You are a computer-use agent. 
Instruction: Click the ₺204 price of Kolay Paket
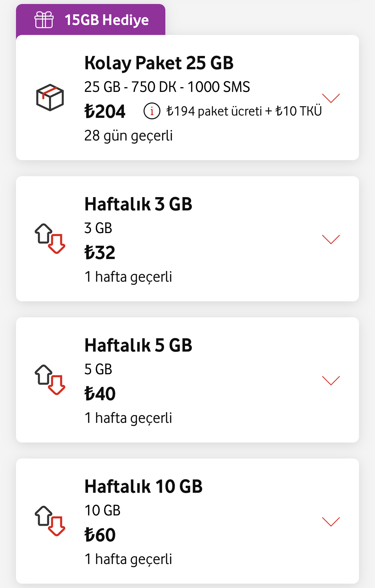click(x=105, y=111)
